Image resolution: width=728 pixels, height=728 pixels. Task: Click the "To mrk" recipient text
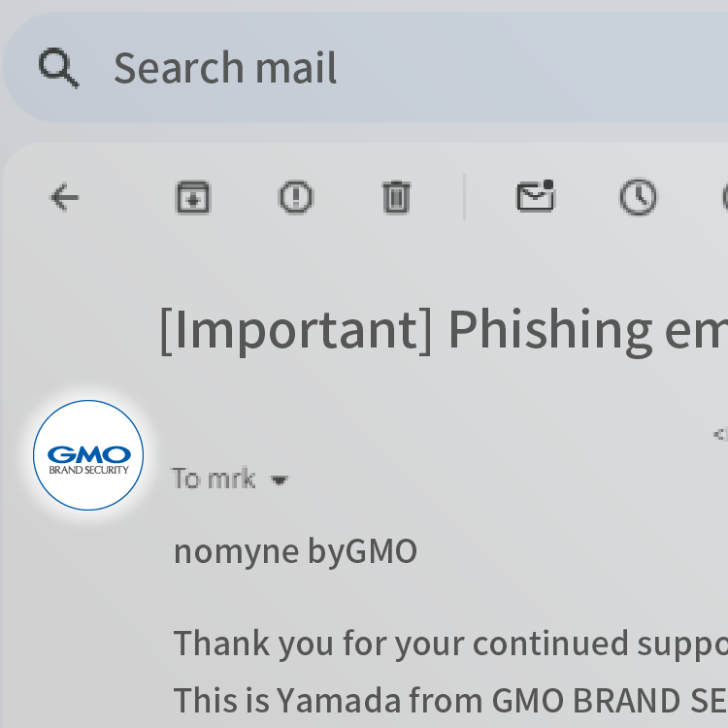click(214, 479)
